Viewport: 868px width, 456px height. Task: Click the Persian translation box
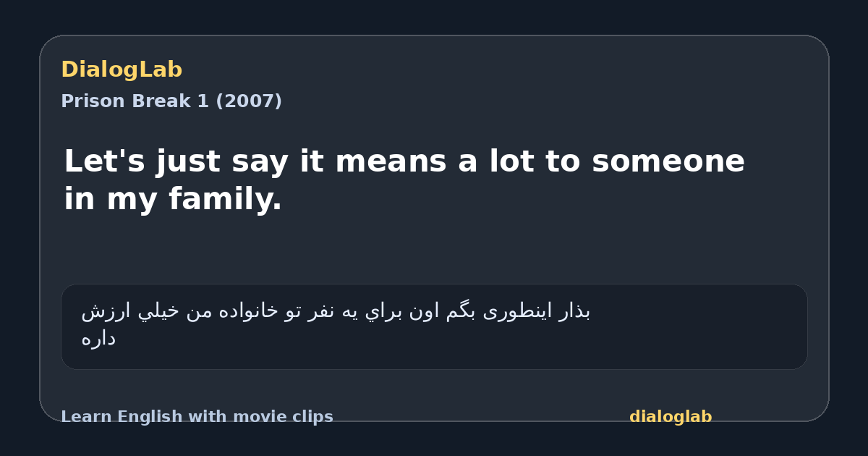tap(434, 326)
